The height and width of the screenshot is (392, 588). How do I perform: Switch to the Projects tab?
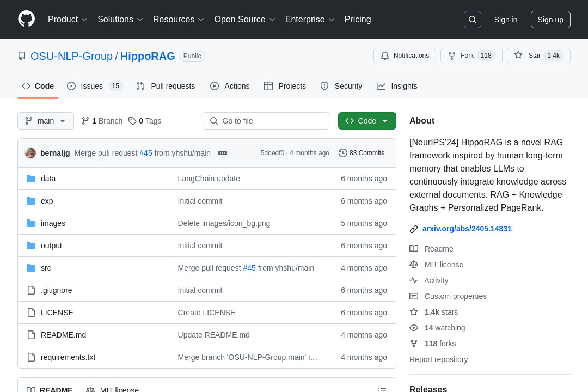pos(285,86)
